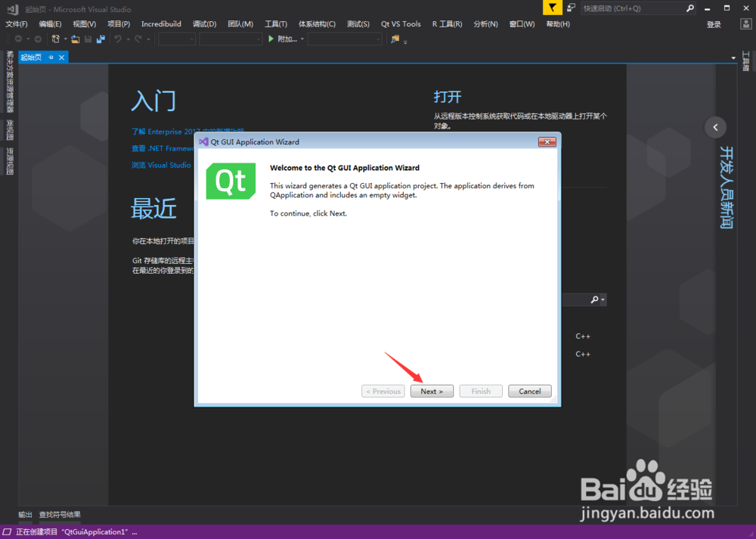Image resolution: width=756 pixels, height=539 pixels.
Task: Open the 窗口(W) menu
Action: click(x=522, y=24)
